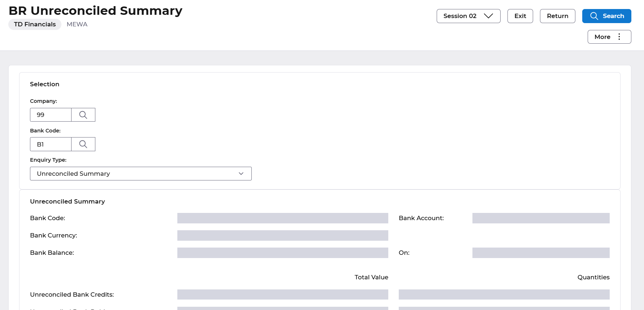Viewport: 644px width, 310px height.
Task: Focus the Company input field
Action: click(51, 115)
